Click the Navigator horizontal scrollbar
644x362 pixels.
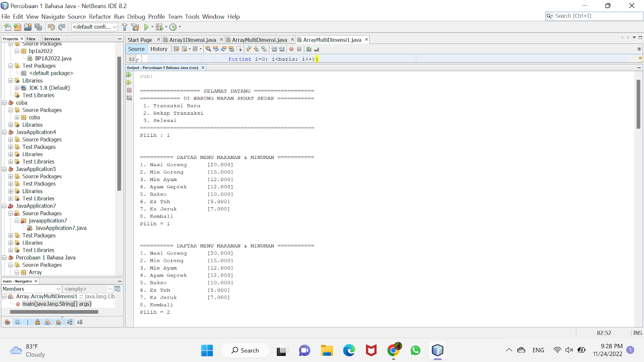click(54, 312)
